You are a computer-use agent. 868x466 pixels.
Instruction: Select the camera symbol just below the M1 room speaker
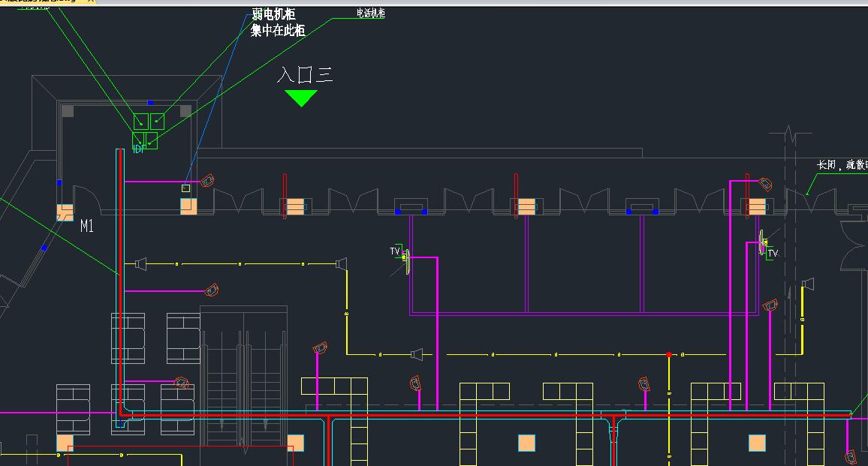point(212,290)
